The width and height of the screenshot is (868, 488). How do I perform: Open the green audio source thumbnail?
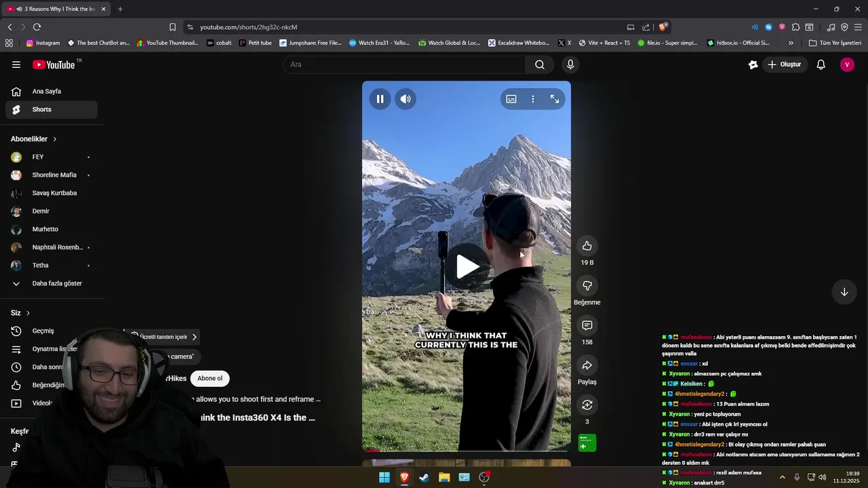[x=587, y=443]
